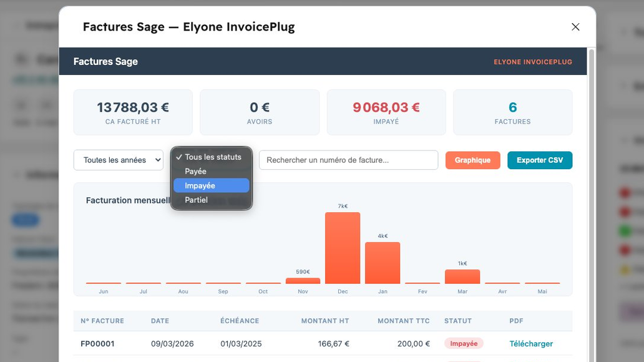This screenshot has height=362, width=644.
Task: Select the January 4k€ bar
Action: click(x=383, y=263)
